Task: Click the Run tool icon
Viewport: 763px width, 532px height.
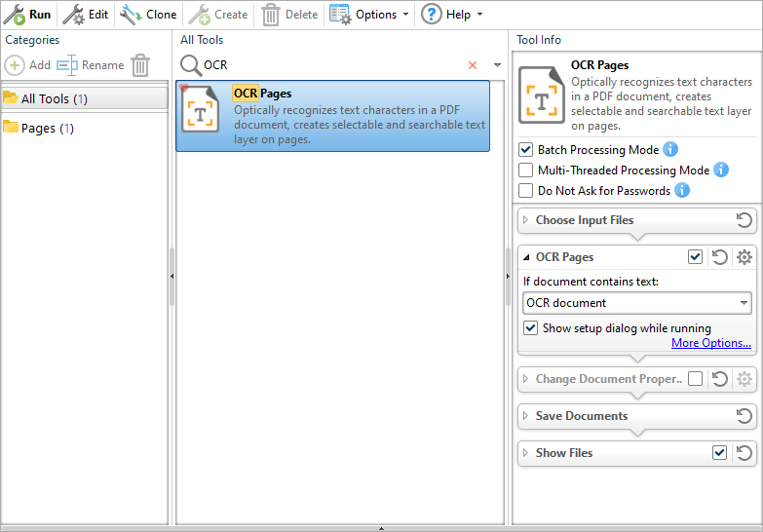Action: click(x=15, y=15)
